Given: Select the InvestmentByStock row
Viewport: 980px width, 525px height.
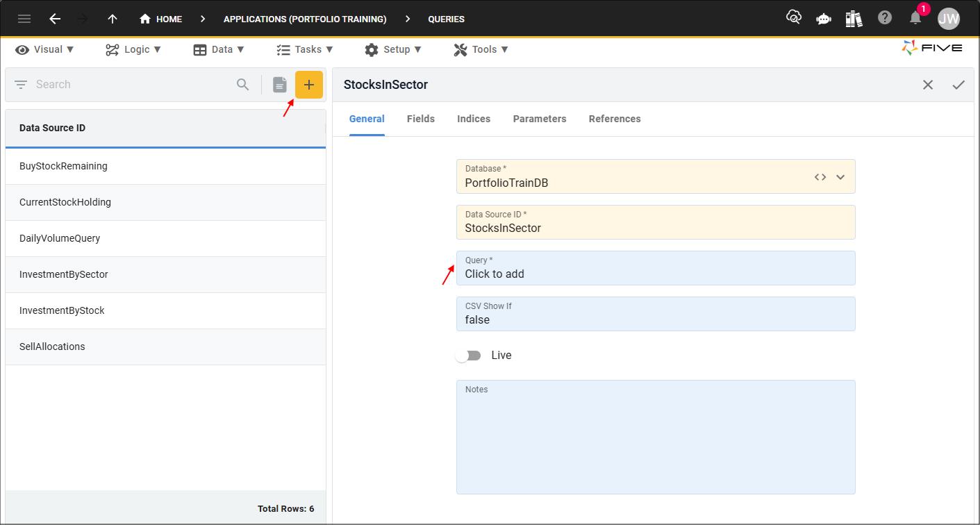Looking at the screenshot, I should tap(165, 310).
